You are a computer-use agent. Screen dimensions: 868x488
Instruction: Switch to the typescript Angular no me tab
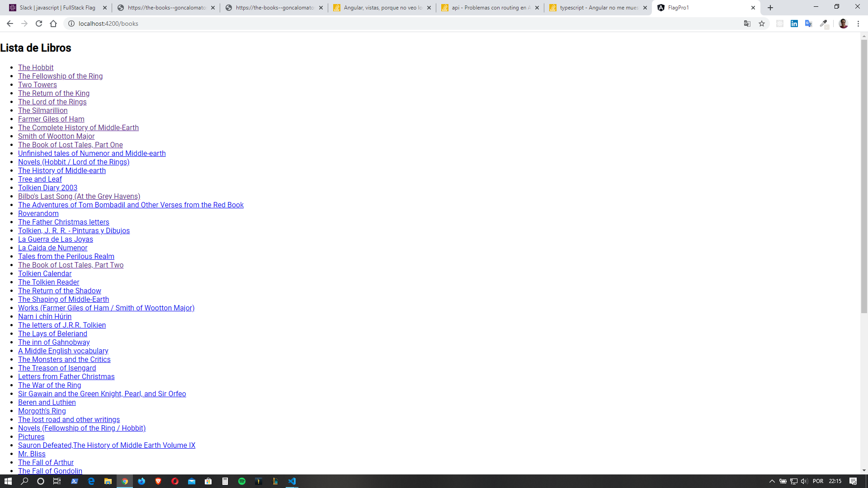click(599, 8)
